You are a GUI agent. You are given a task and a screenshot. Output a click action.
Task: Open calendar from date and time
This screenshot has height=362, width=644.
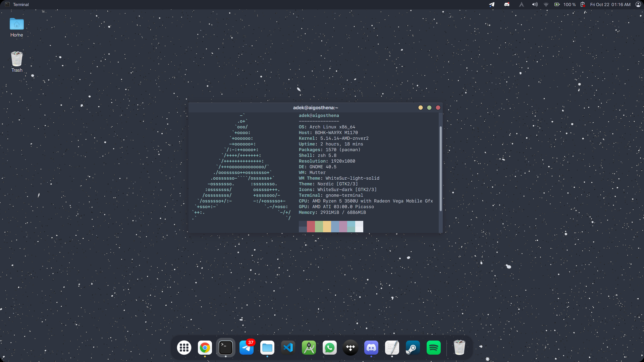pos(610,5)
